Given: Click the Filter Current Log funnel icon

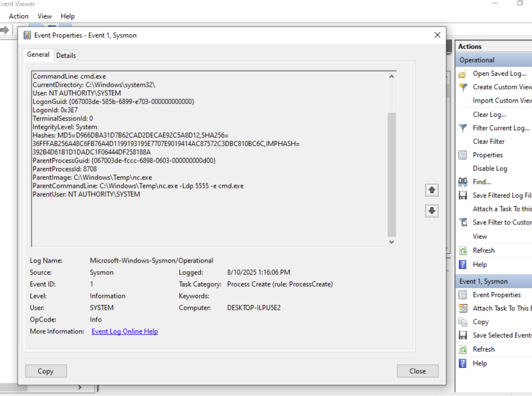Looking at the screenshot, I should pyautogui.click(x=463, y=128).
